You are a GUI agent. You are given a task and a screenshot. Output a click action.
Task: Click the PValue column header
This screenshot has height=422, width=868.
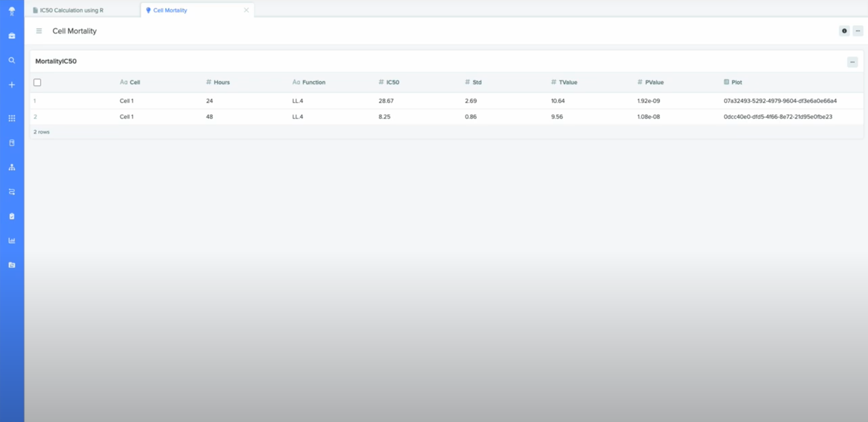[x=654, y=82]
